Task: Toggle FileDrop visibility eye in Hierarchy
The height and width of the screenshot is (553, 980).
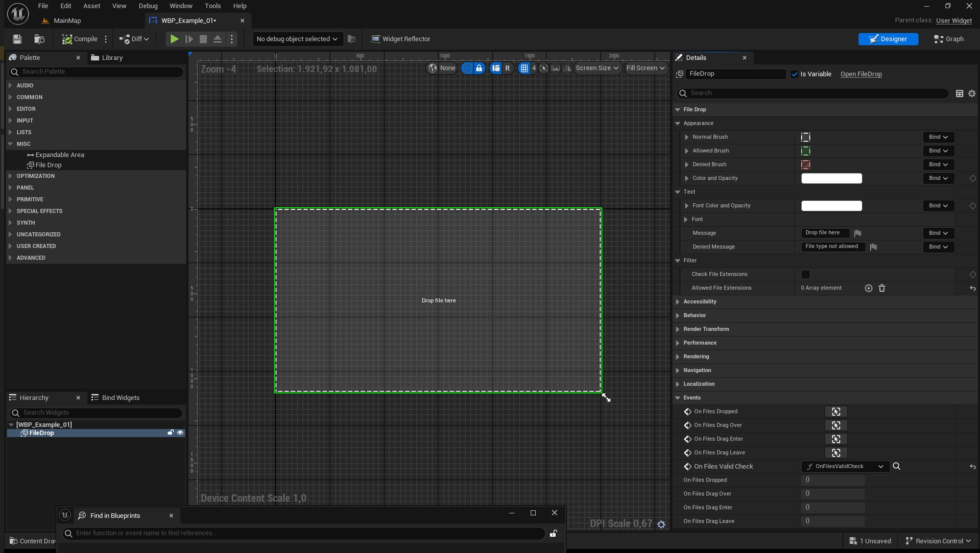Action: pos(180,432)
